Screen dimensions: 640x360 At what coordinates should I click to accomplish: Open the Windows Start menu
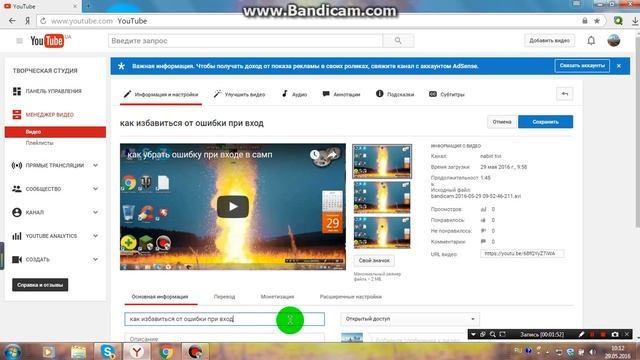pyautogui.click(x=12, y=352)
